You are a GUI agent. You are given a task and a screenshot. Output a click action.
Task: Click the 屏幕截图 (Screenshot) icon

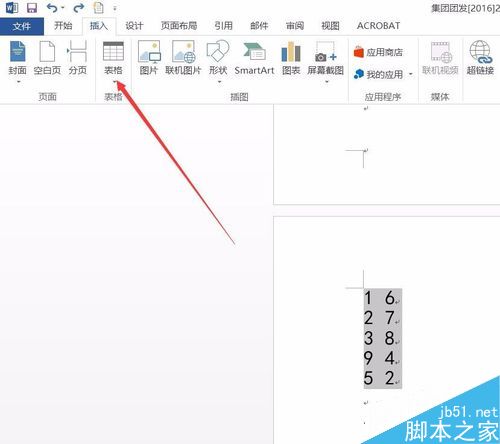tap(326, 51)
